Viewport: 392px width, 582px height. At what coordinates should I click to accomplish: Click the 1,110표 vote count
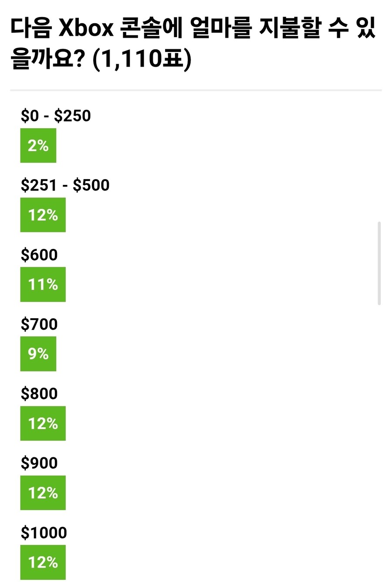click(x=142, y=58)
